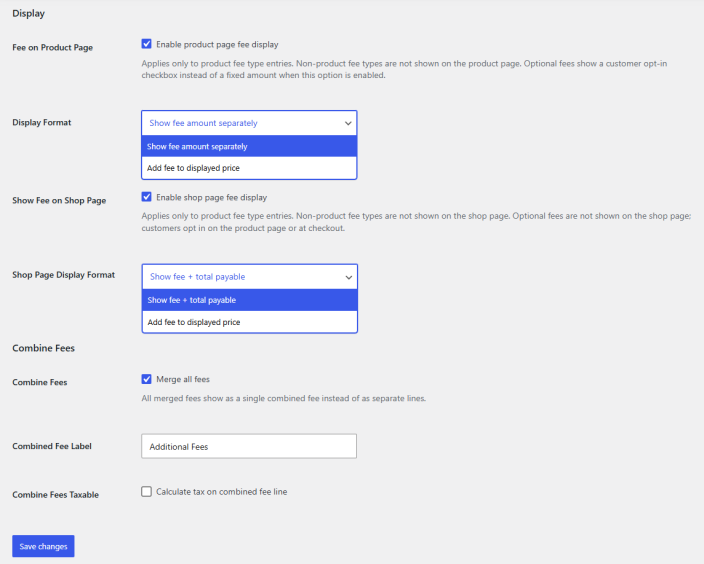Choose 'Show fee + total payable' option
Screen dimensions: 704x564
tap(250, 300)
